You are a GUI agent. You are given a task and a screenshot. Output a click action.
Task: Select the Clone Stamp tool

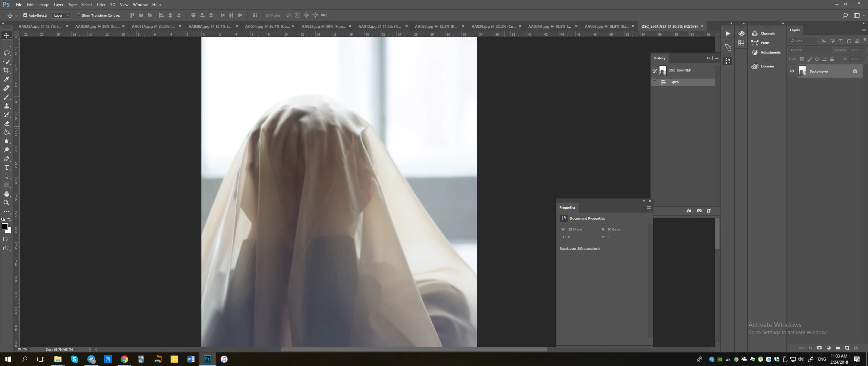[6, 106]
